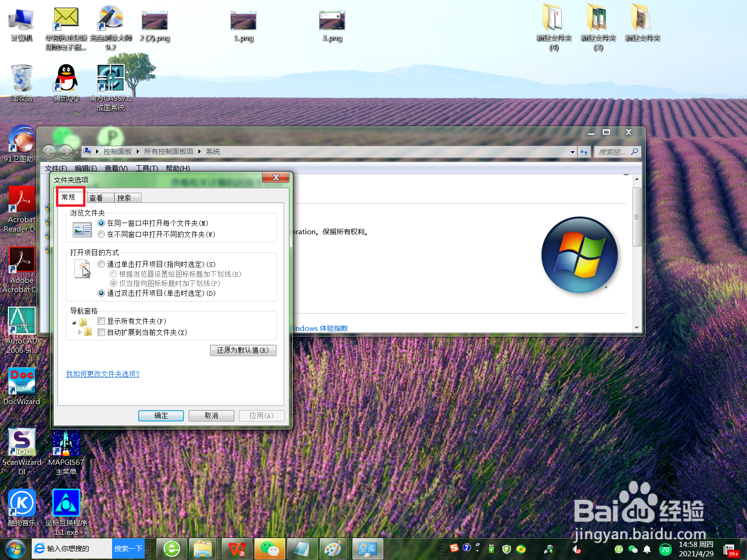This screenshot has width=747, height=560.
Task: Click the taskbar 输入你想搜的 search field
Action: [x=72, y=549]
